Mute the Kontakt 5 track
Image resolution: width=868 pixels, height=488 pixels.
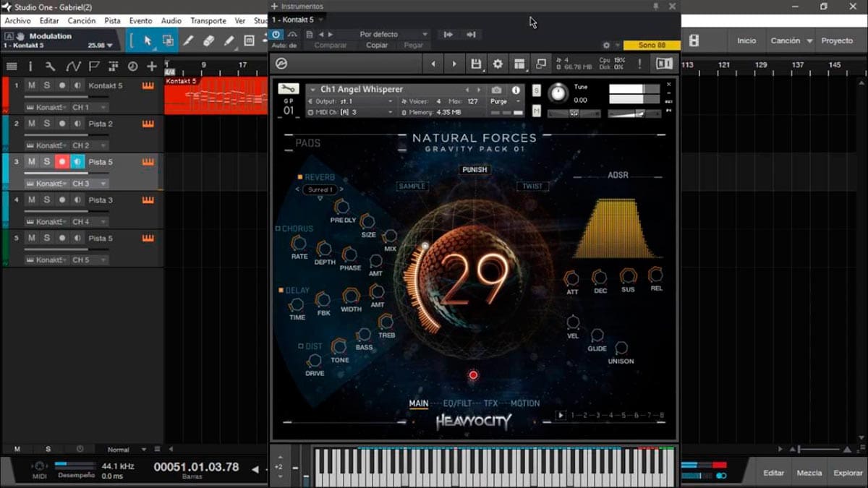(x=31, y=85)
